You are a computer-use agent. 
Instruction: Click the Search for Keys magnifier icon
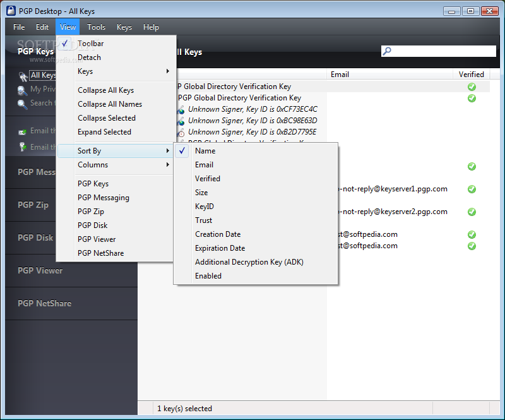point(22,104)
